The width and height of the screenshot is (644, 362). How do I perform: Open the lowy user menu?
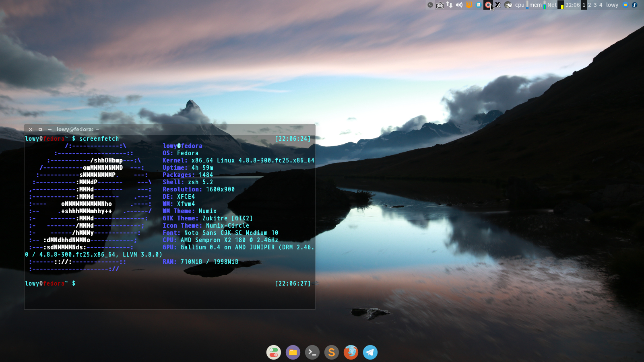pos(612,5)
